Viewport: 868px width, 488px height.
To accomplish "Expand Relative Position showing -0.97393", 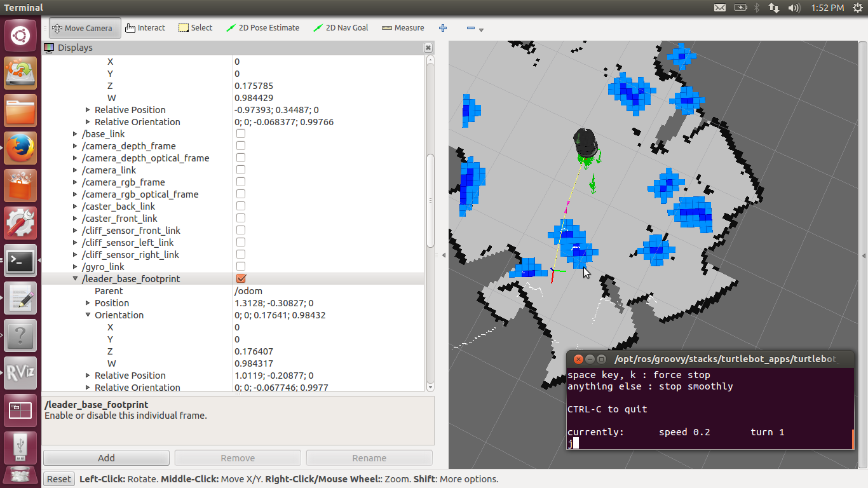I will coord(88,110).
